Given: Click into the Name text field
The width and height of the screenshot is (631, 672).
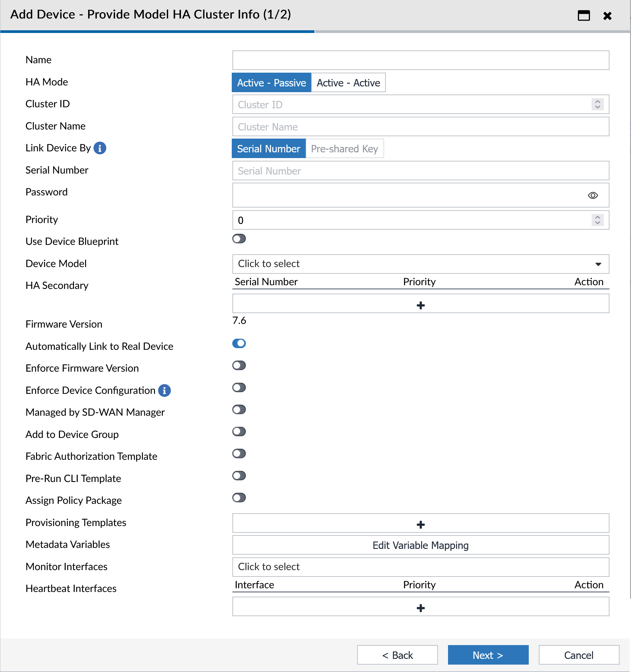Looking at the screenshot, I should 420,60.
